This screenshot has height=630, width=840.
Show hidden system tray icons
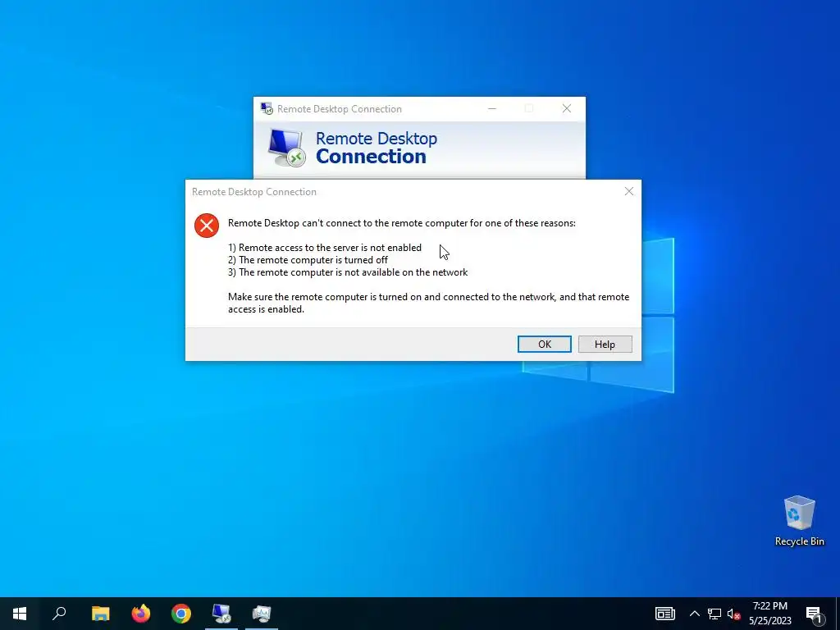694,614
